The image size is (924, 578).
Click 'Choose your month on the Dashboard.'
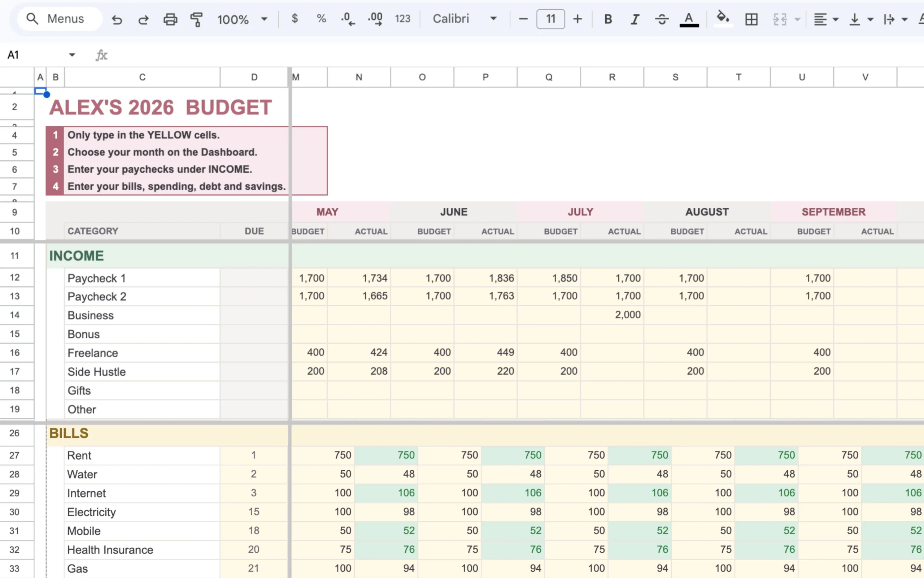click(162, 152)
